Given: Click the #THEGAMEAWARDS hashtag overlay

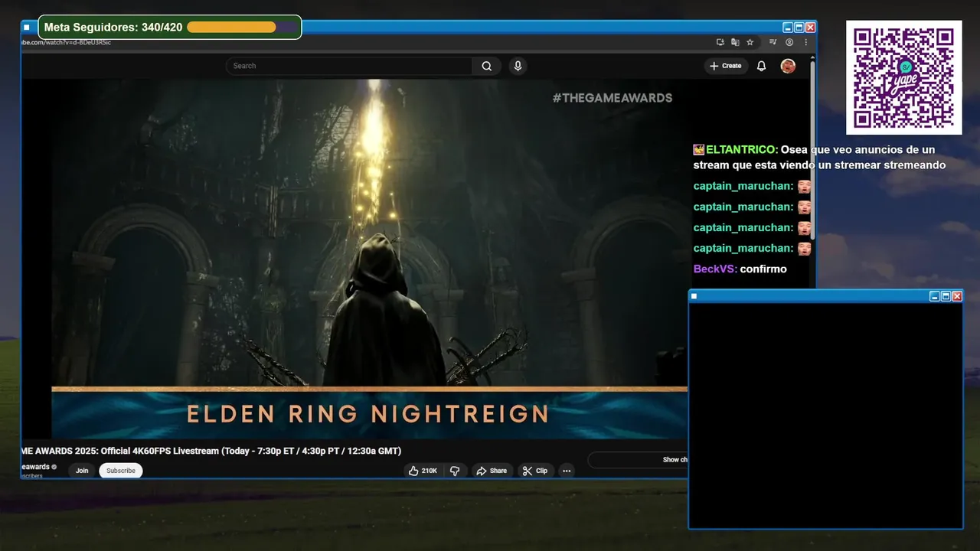Looking at the screenshot, I should pyautogui.click(x=612, y=98).
